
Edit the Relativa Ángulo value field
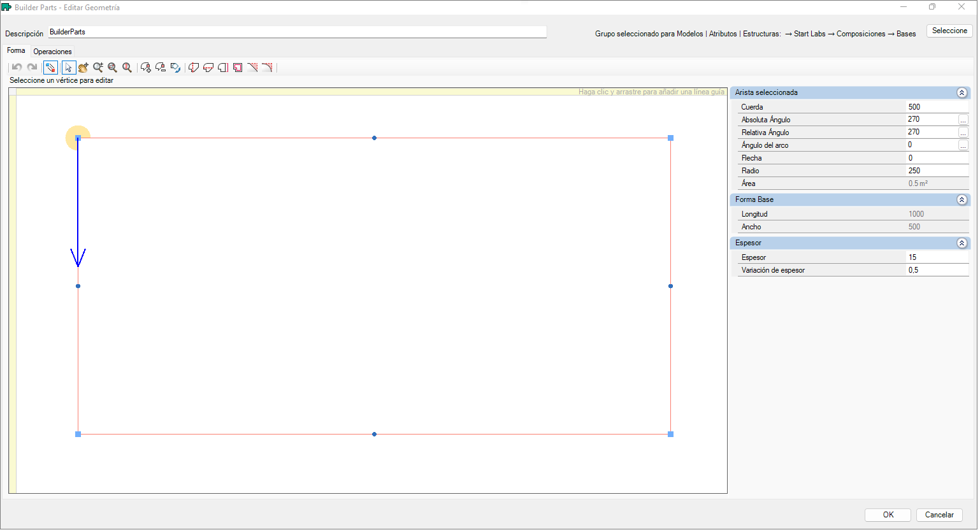point(932,133)
